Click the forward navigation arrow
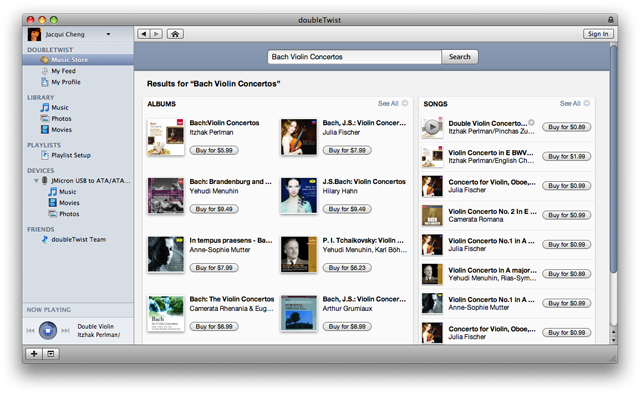The width and height of the screenshot is (640, 394). point(157,34)
